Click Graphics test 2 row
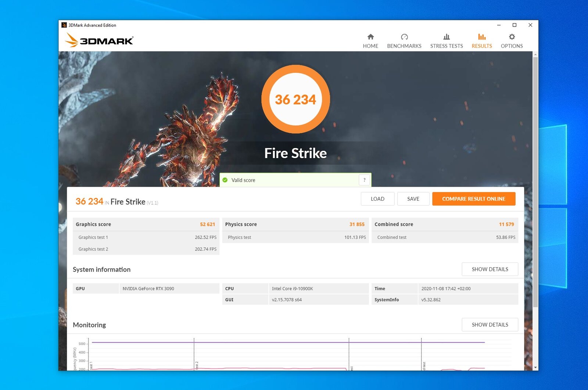This screenshot has width=588, height=390. (146, 249)
